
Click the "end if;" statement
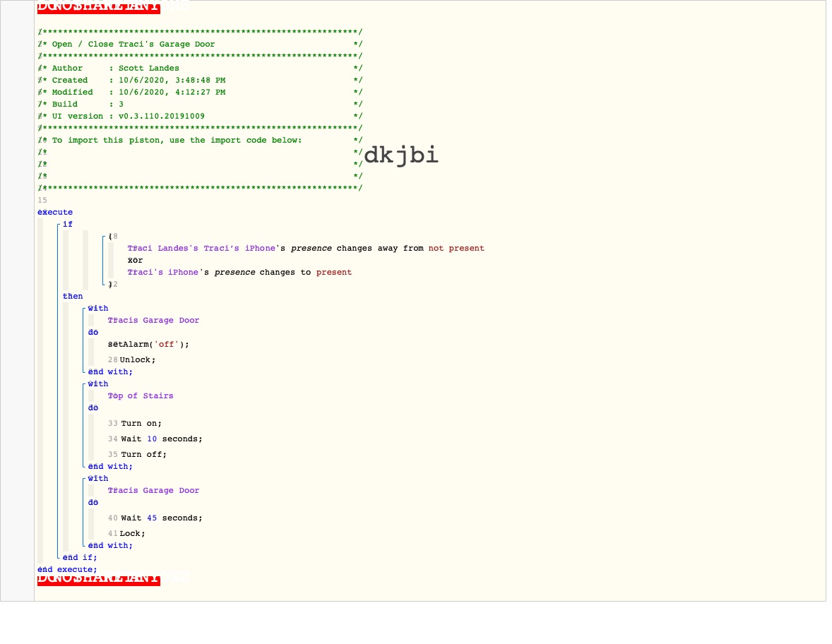click(80, 558)
